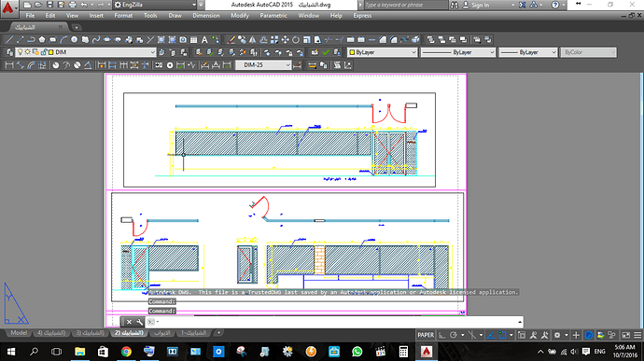Toggle annotation visibility status icon
Screen dimensions: 644x361
[x=533, y=335]
